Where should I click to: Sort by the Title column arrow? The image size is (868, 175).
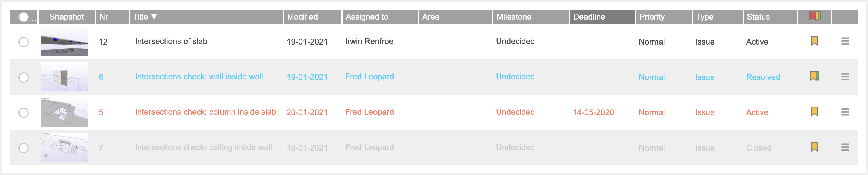(154, 17)
